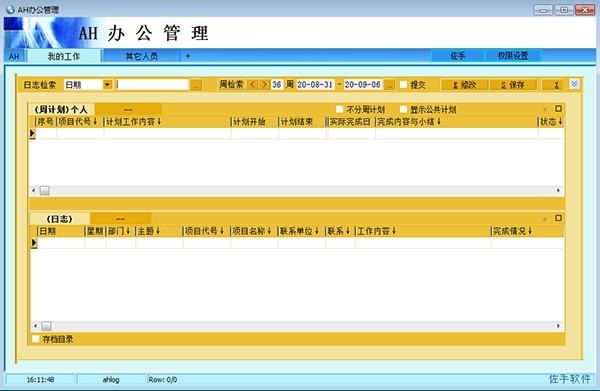Sort by 主题 column header

coord(159,231)
